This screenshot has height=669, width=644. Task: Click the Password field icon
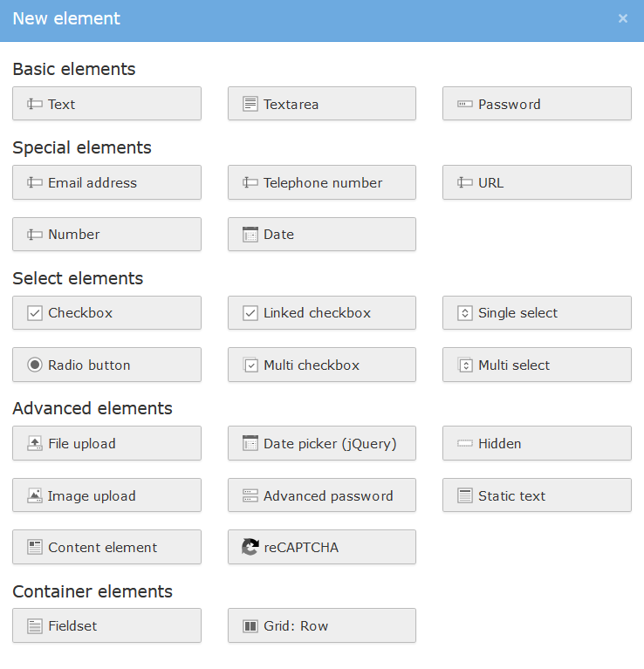point(465,104)
